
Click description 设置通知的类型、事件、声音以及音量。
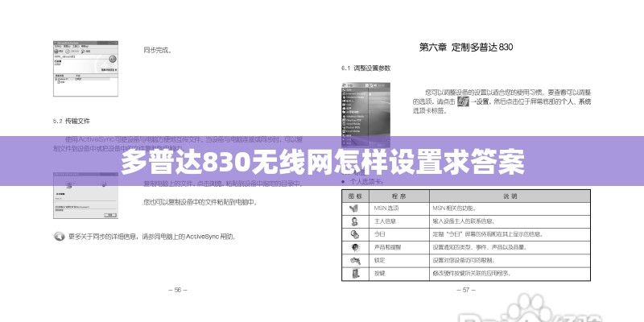tap(480, 248)
